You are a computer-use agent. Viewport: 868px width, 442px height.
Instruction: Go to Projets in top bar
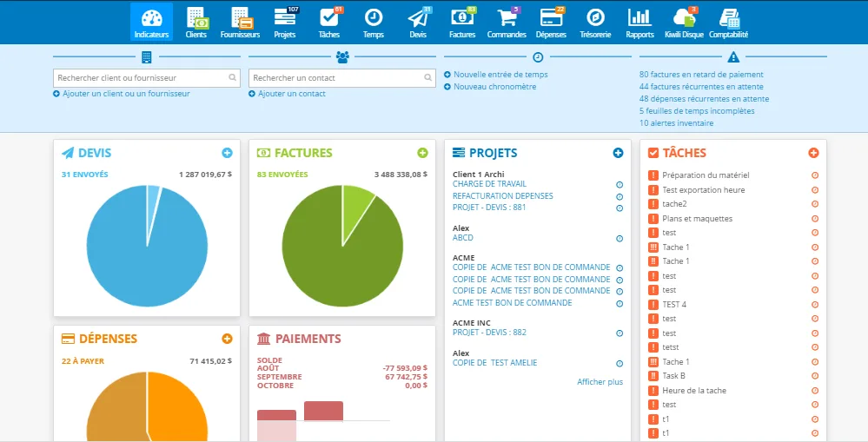284,22
